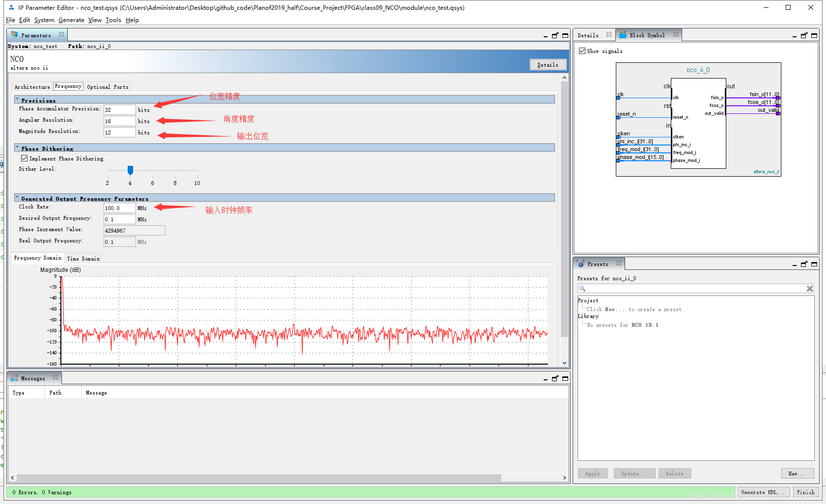Click the Angular Resolution input field
This screenshot has width=826, height=504.
pyautogui.click(x=119, y=121)
